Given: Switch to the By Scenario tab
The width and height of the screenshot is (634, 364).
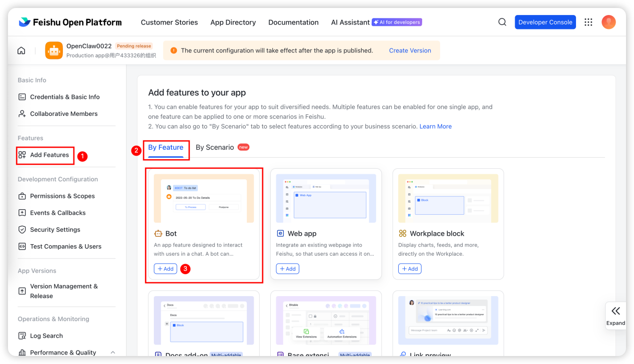Looking at the screenshot, I should [215, 147].
